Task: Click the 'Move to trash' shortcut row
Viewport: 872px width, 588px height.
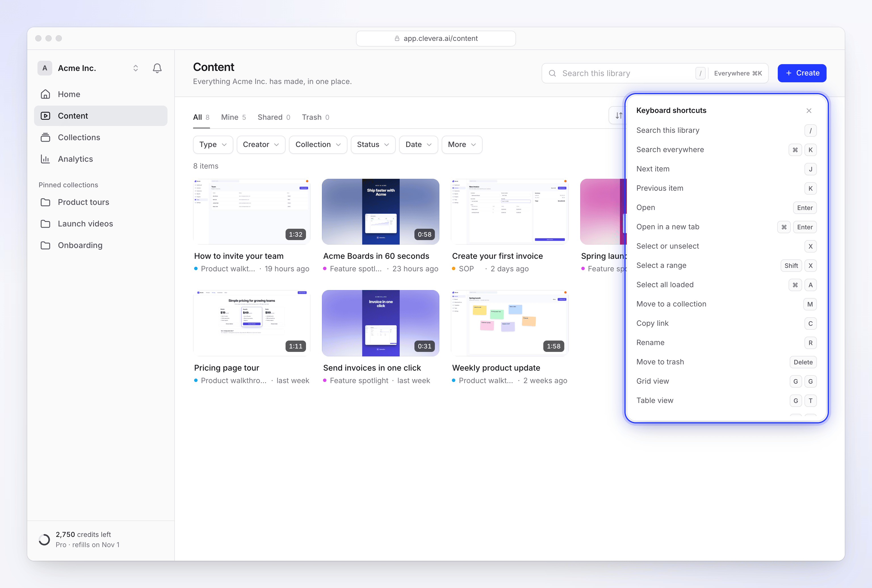Action: 726,362
